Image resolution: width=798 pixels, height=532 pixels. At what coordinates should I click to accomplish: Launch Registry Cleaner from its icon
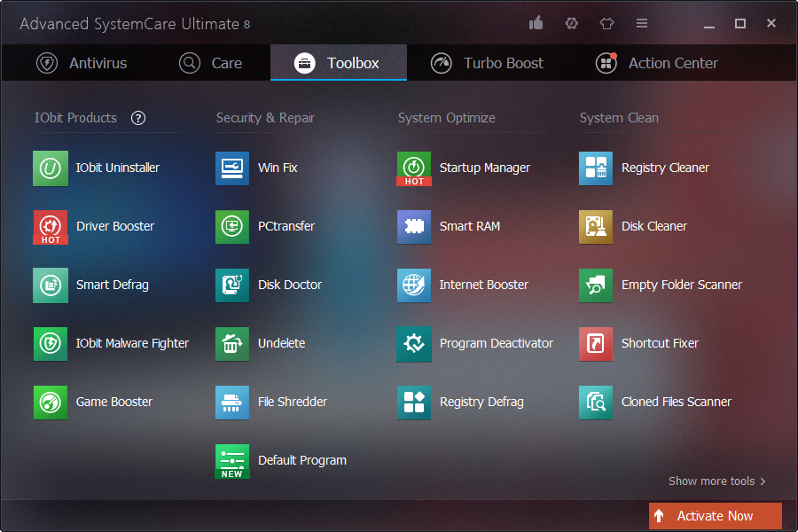point(596,168)
